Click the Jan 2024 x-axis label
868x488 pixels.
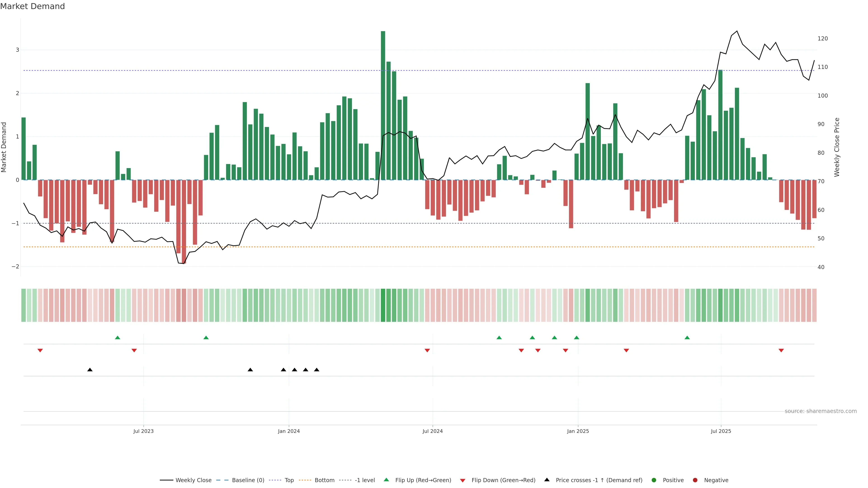[x=288, y=431]
